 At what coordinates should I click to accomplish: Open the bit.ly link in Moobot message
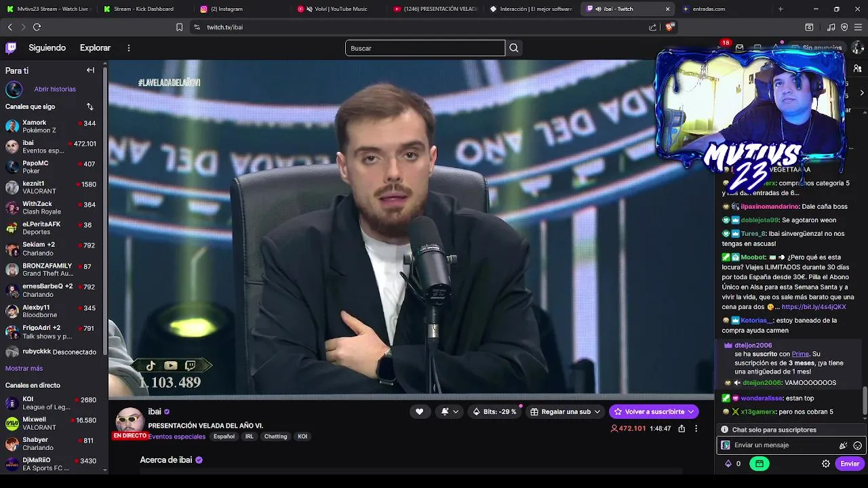813,307
